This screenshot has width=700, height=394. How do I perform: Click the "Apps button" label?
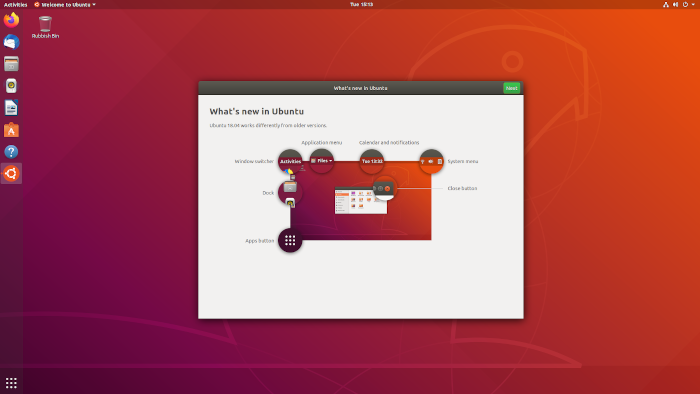click(259, 241)
